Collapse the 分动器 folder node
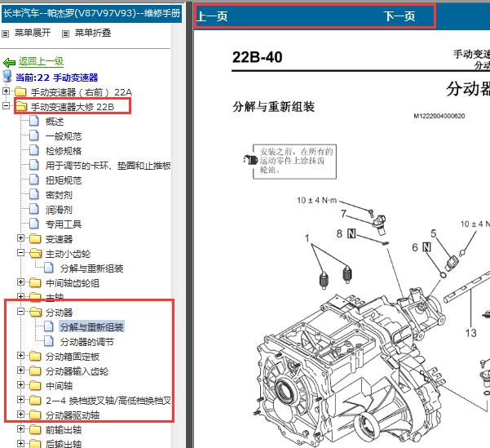The height and width of the screenshot is (448, 490). (x=20, y=311)
